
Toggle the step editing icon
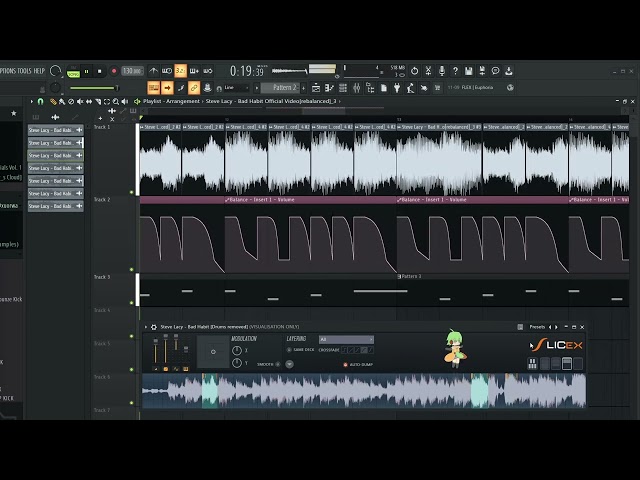pyautogui.click(x=181, y=88)
